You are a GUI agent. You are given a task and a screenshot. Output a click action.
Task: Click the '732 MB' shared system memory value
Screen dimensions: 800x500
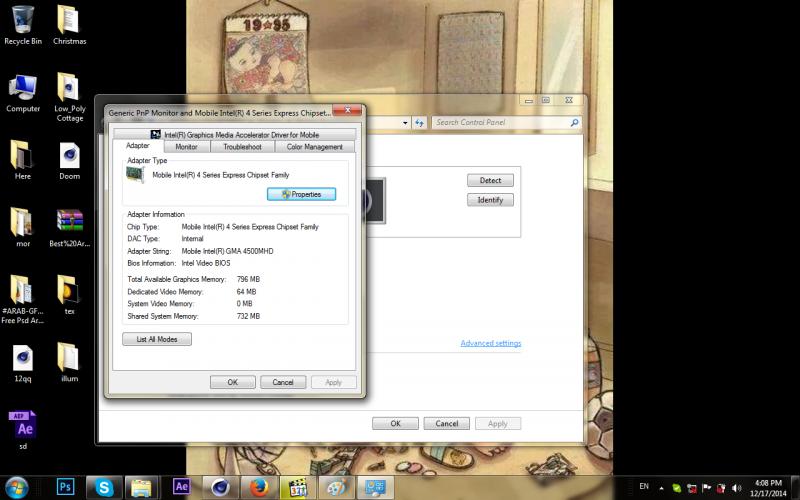248,316
